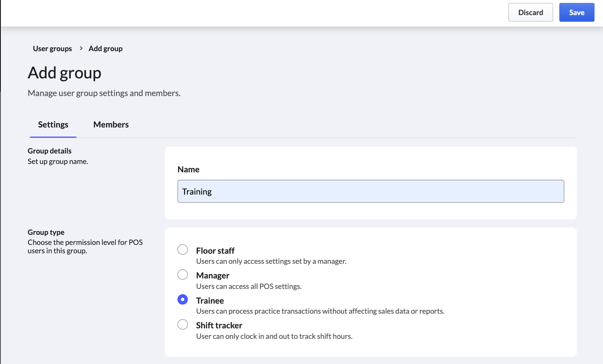Click the Shift tracker label text
Image resolution: width=603 pixels, height=364 pixels.
(219, 325)
